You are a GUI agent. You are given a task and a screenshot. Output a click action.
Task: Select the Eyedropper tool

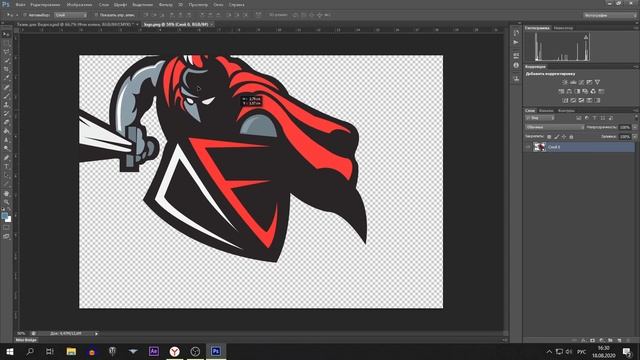coord(6,78)
